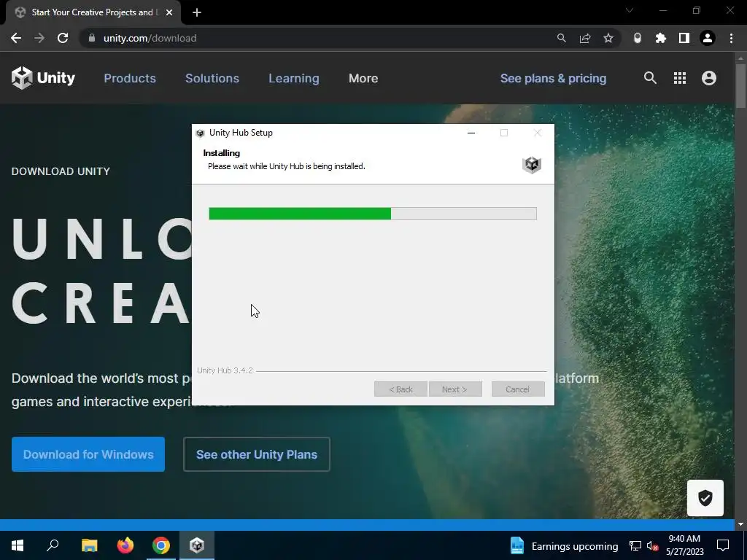This screenshot has height=560, width=747.
Task: Click the browser forward arrow
Action: (39, 38)
